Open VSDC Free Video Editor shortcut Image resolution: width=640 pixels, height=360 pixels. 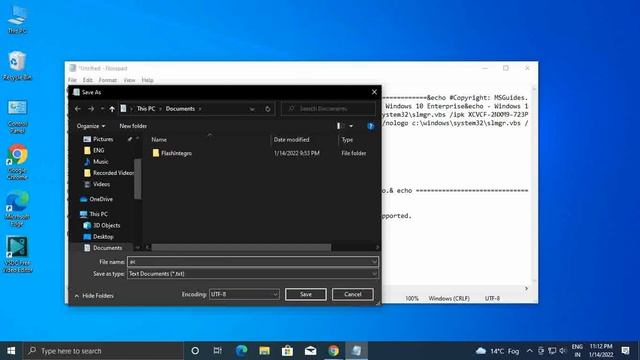(17, 255)
